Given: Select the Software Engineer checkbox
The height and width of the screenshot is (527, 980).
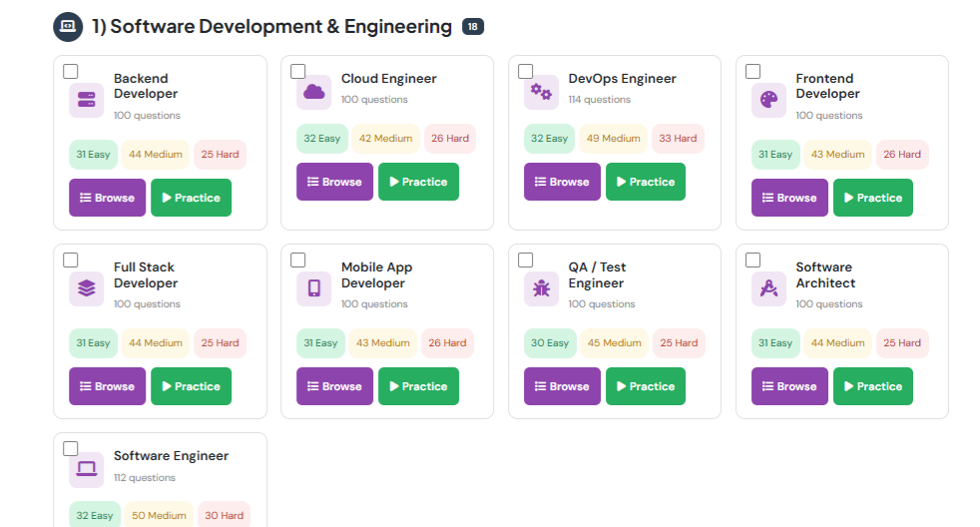Looking at the screenshot, I should coord(71,449).
